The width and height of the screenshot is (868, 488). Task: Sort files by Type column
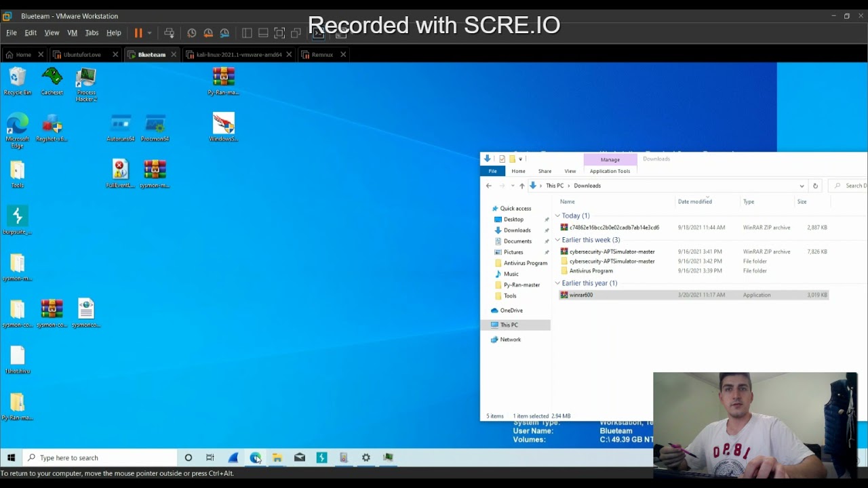pos(767,201)
